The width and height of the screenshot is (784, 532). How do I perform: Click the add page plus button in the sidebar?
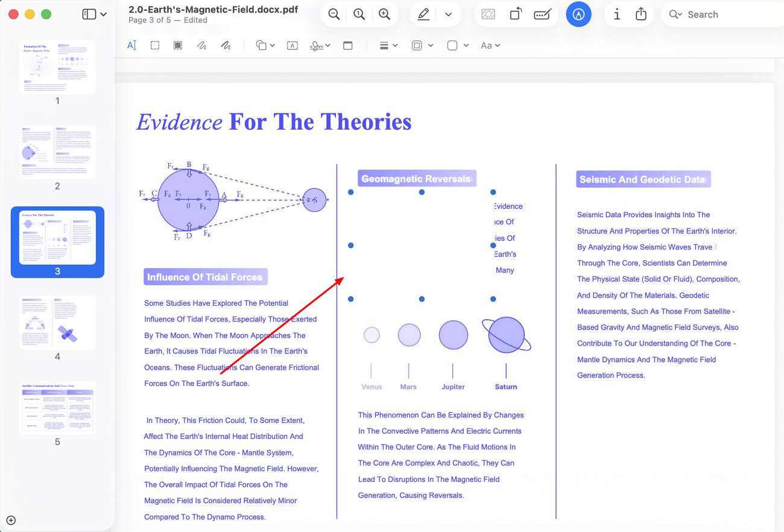(x=11, y=521)
